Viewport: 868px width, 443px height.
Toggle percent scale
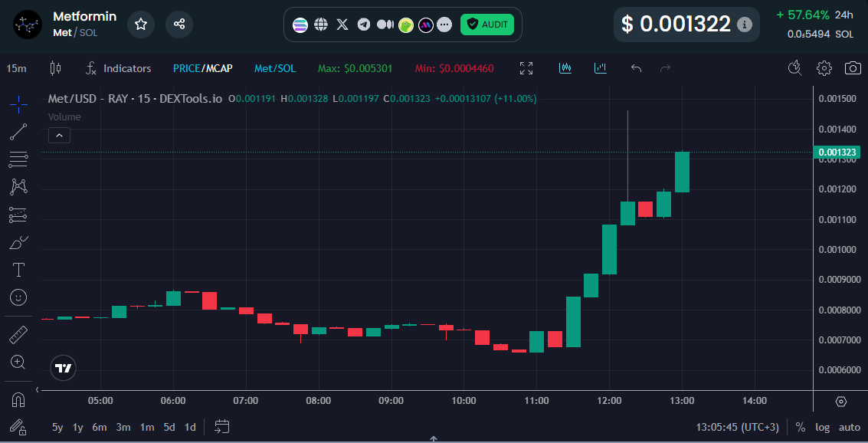(801, 427)
